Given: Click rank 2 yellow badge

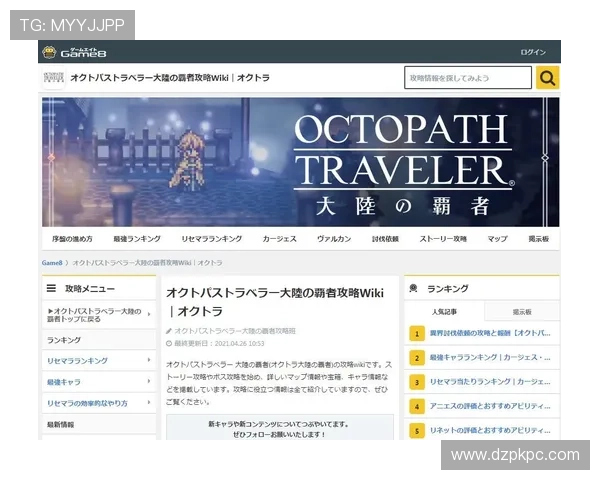Looking at the screenshot, I should (417, 358).
